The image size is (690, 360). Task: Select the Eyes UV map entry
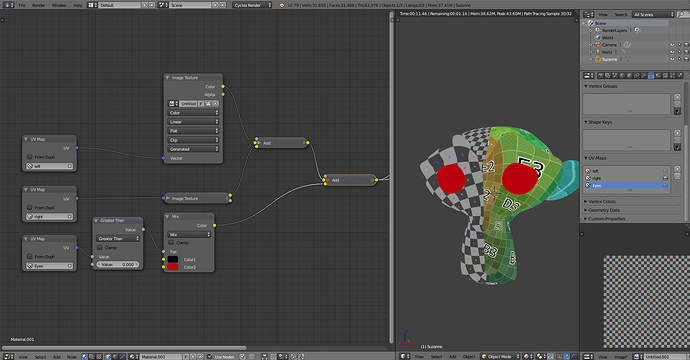tap(626, 186)
